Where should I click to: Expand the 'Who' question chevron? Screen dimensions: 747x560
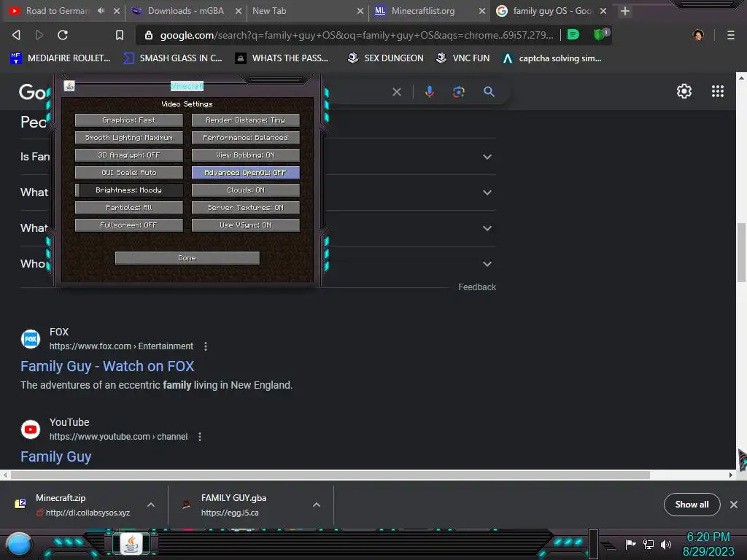487,264
